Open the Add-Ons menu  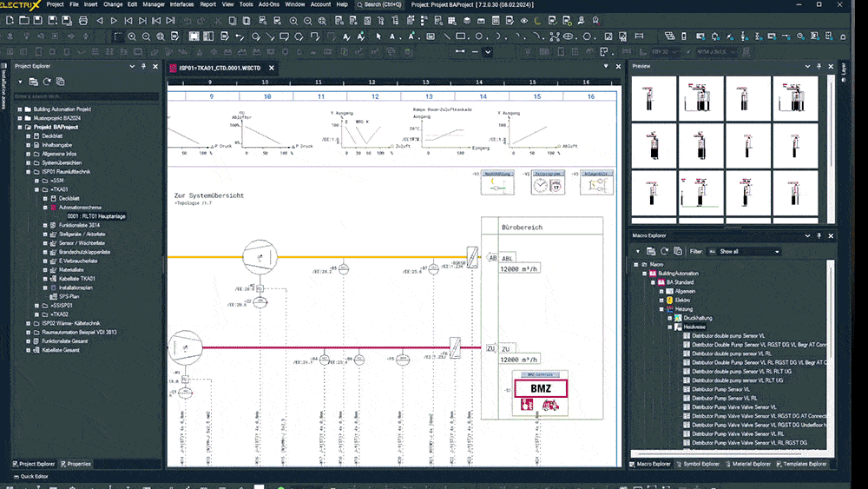pos(269,4)
